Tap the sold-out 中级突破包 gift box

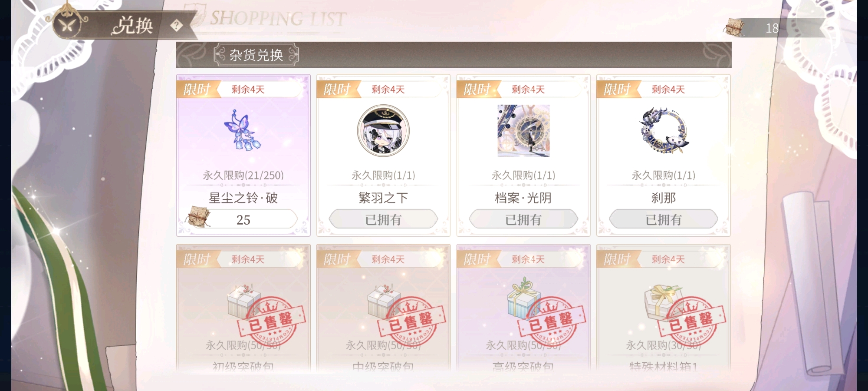(x=383, y=301)
